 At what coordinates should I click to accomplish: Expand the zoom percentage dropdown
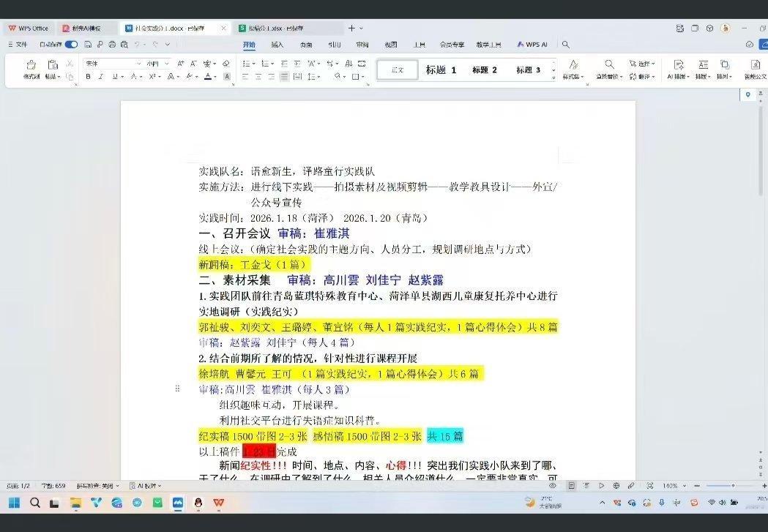(685, 485)
